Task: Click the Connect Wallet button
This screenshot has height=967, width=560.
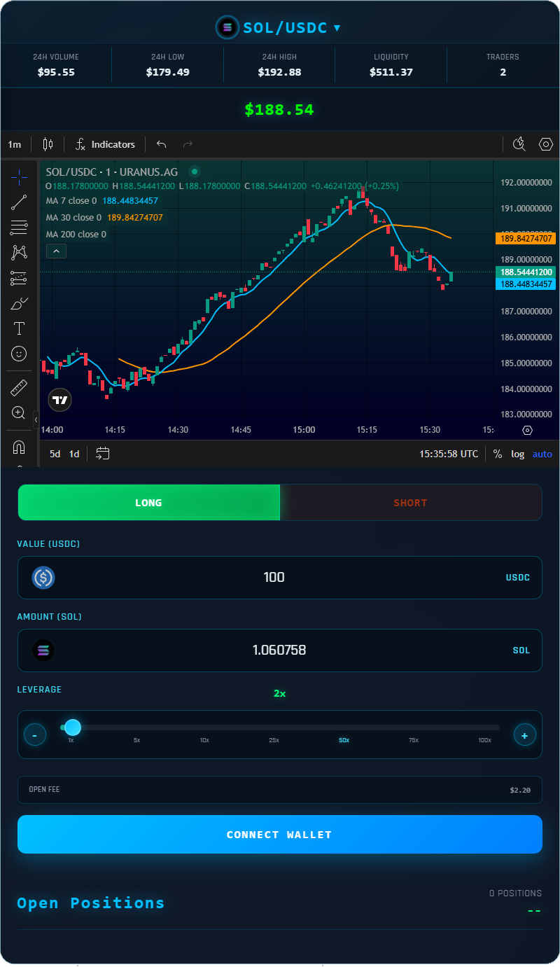Action: pos(280,835)
